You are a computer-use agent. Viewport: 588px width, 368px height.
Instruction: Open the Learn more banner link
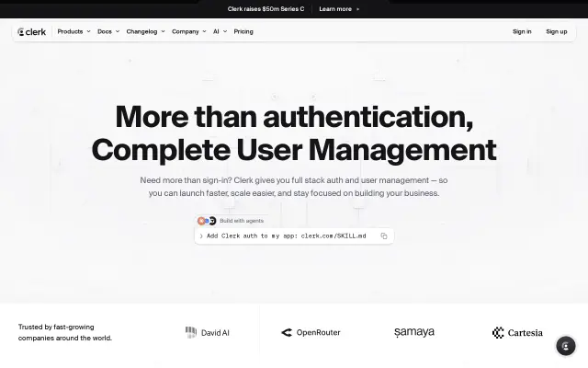tap(339, 9)
